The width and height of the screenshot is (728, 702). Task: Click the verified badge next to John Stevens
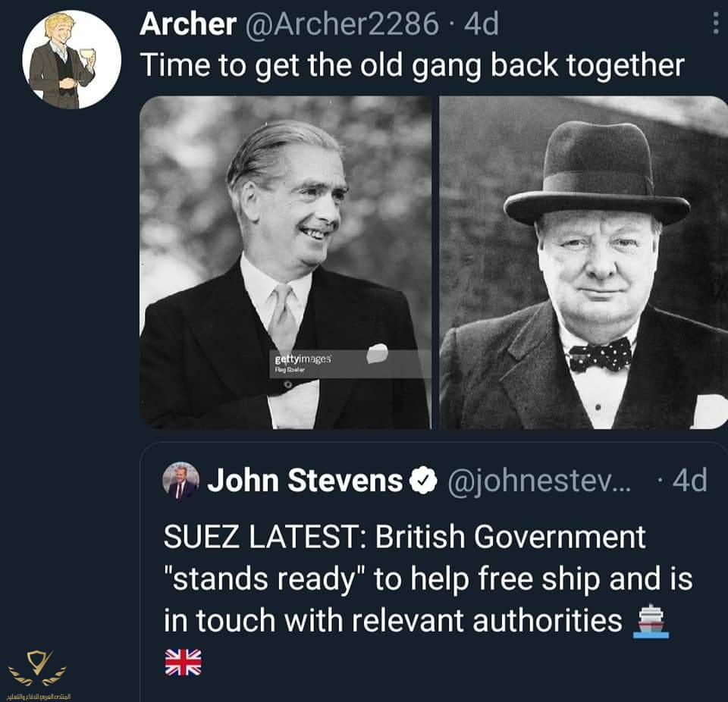[x=423, y=481]
